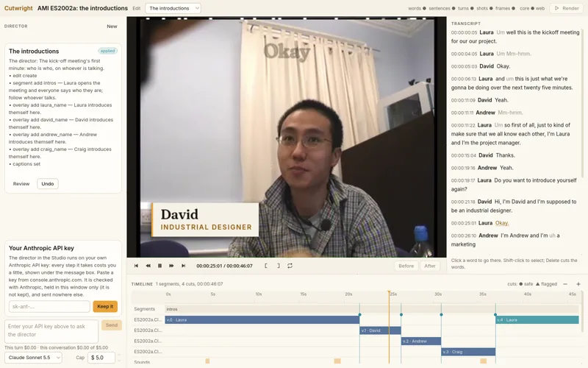Image resolution: width=588 pixels, height=368 pixels.
Task: Click the Edit label in the header
Action: [x=137, y=8]
